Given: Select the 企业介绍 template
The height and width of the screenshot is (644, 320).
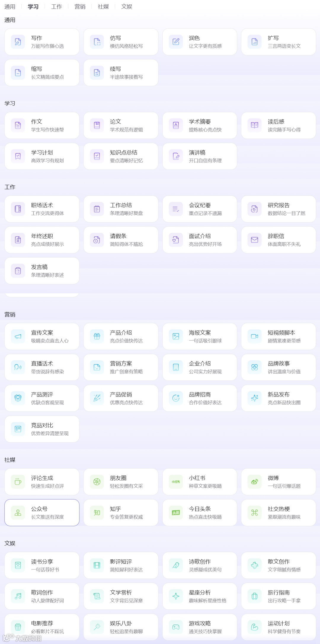Looking at the screenshot, I should 200,367.
